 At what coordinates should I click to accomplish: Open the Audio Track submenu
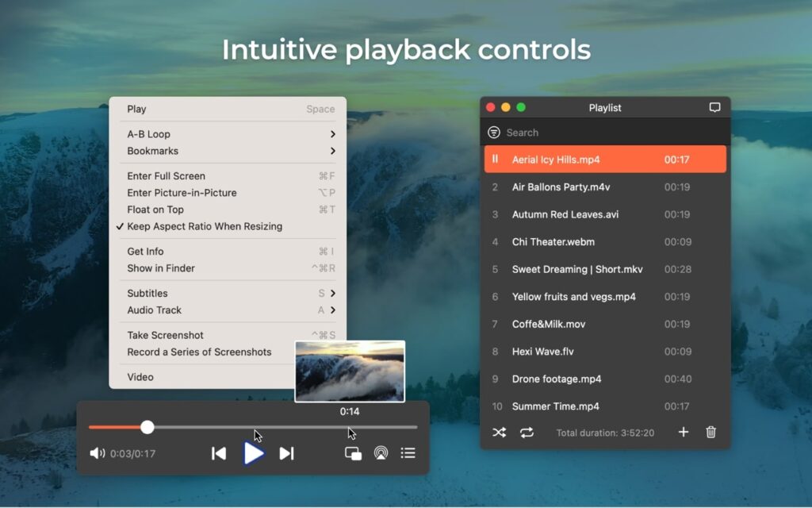(x=152, y=310)
